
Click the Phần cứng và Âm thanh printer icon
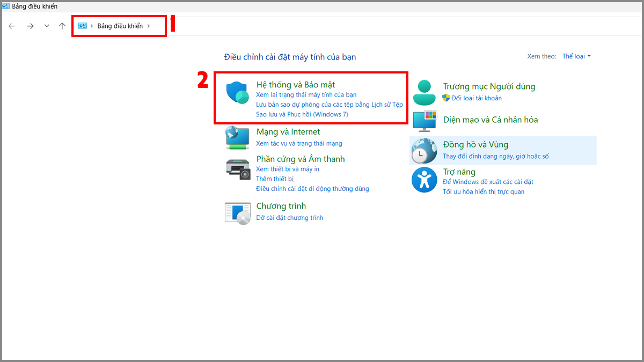(238, 169)
